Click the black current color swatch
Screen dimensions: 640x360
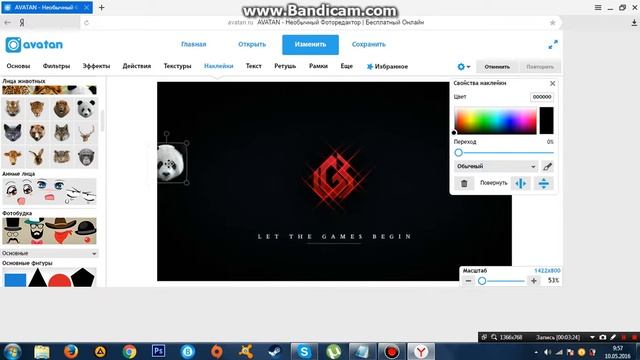[547, 121]
